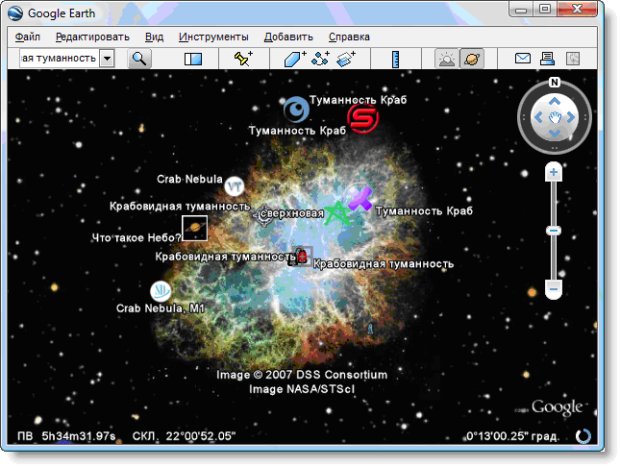Click the 'Crab Nebula, M1' label
Viewport: 620px width, 467px height.
[160, 308]
